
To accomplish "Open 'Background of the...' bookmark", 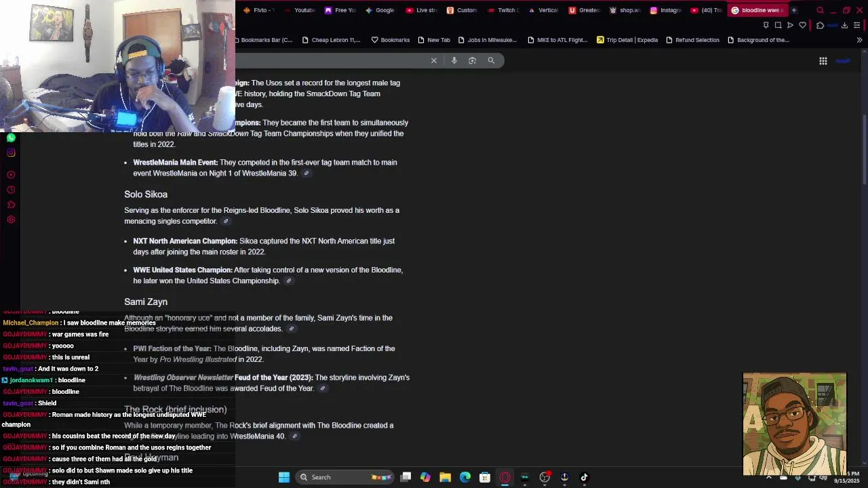I will (x=758, y=40).
